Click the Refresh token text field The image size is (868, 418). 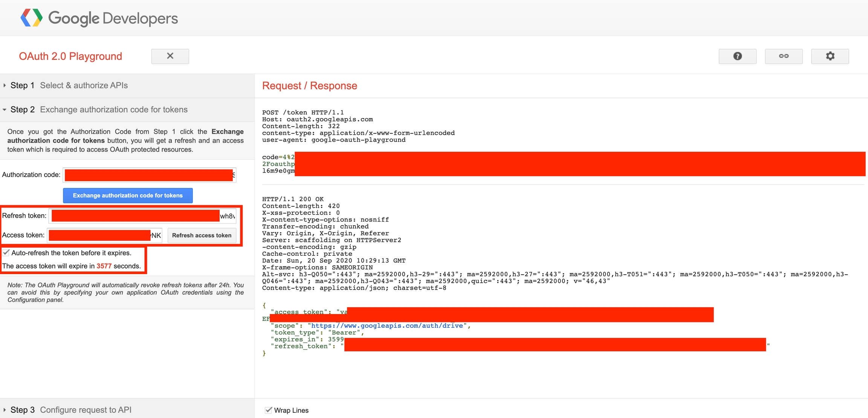[x=143, y=216]
